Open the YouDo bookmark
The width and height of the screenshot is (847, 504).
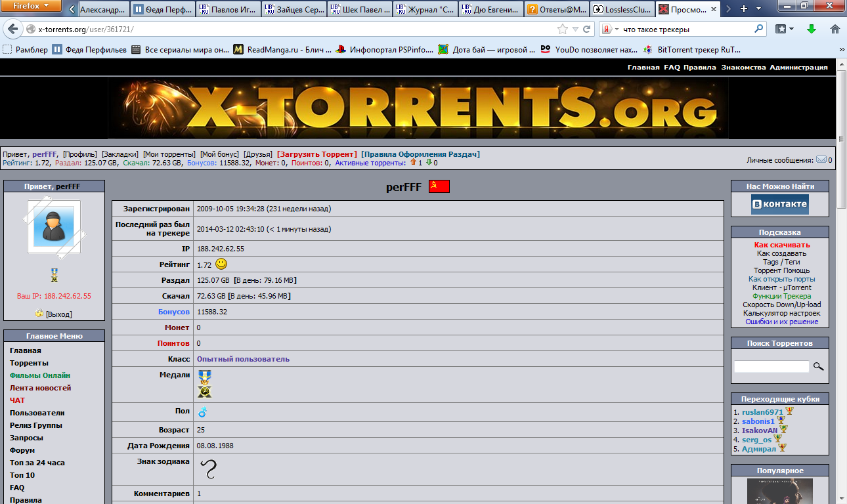(x=589, y=49)
